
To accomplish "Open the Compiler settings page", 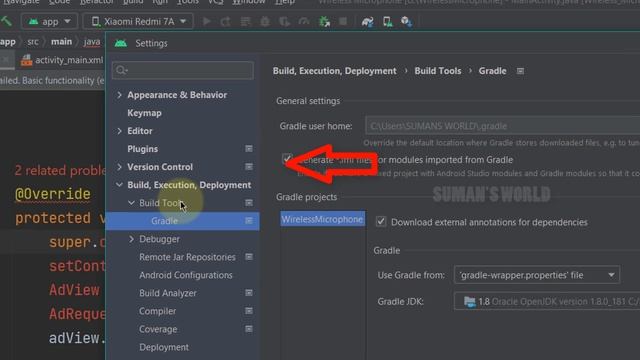I will 157,311.
